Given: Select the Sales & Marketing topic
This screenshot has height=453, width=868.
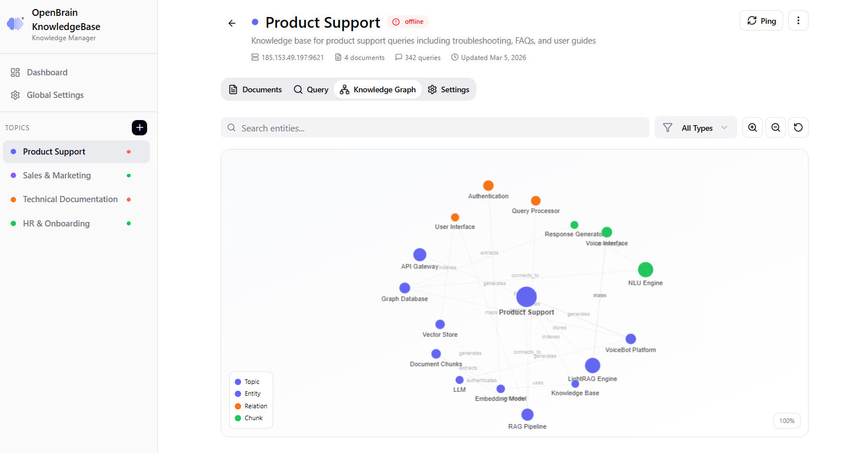Looking at the screenshot, I should [57, 176].
